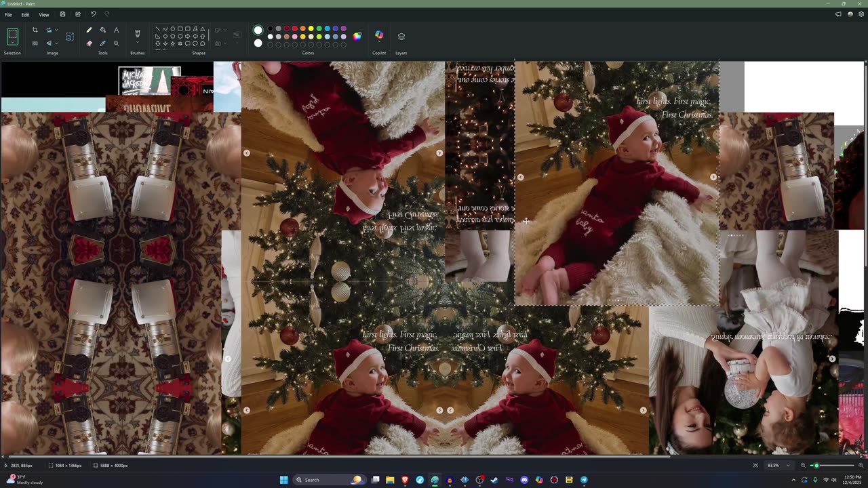The height and width of the screenshot is (488, 868).
Task: Activate the Color 1 primary circle
Action: click(x=258, y=30)
